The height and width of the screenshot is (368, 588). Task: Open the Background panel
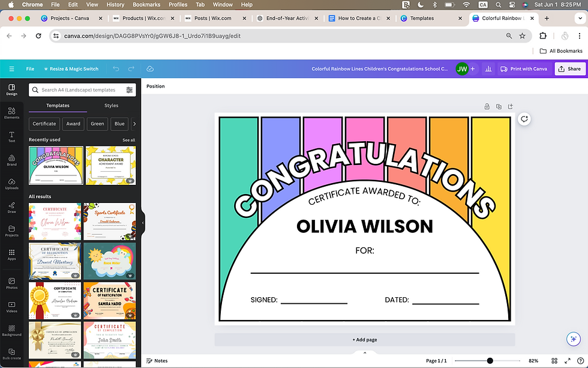coord(11,331)
